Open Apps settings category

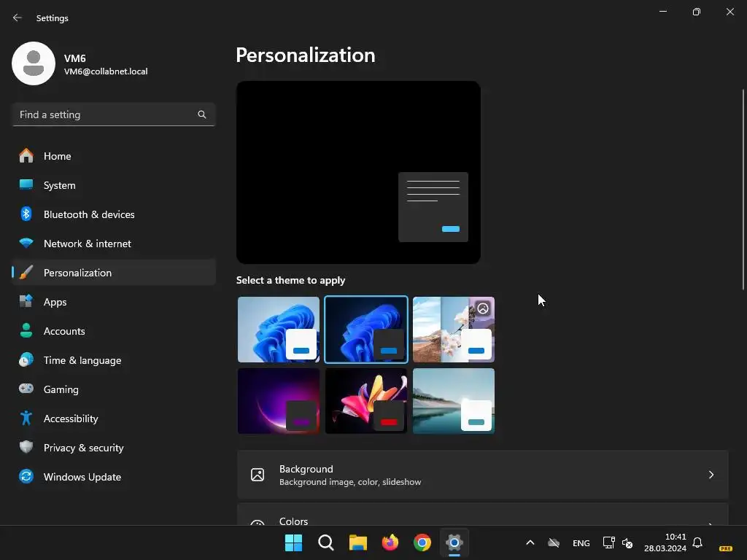pos(55,302)
